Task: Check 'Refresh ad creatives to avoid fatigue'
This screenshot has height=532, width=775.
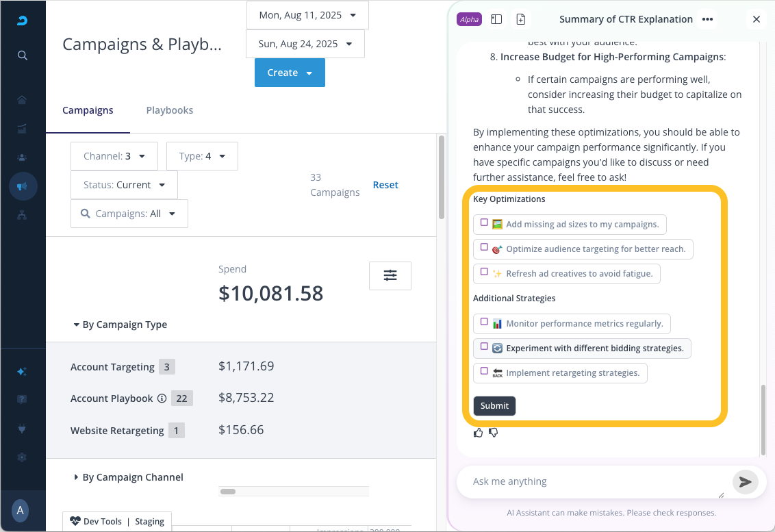Action: click(484, 273)
